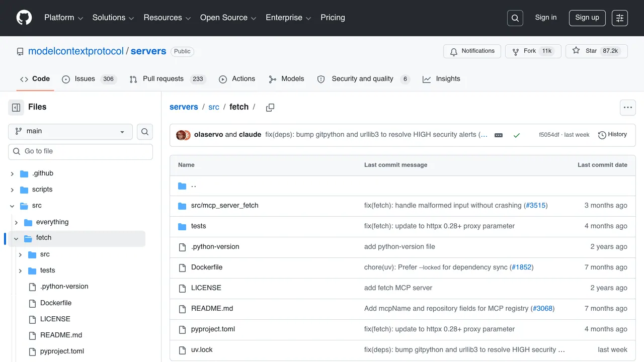This screenshot has height=362, width=644.
Task: Click the History clock button
Action: [x=612, y=135]
